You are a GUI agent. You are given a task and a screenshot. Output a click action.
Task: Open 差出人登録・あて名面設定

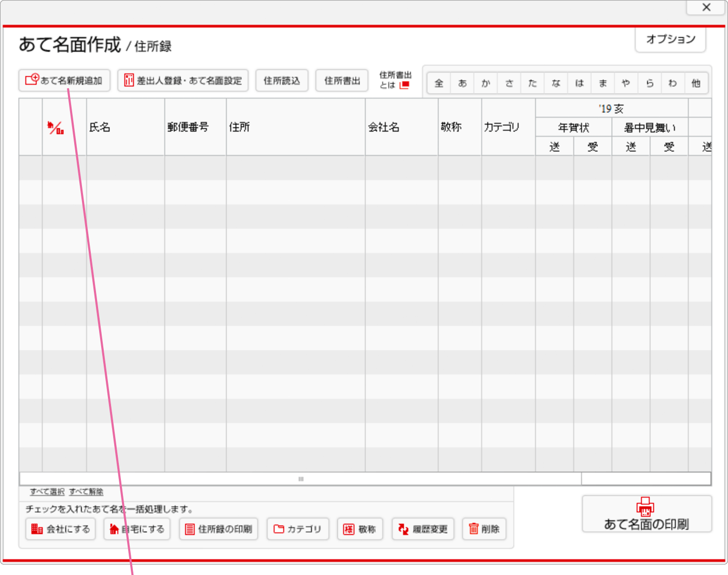pyautogui.click(x=183, y=80)
